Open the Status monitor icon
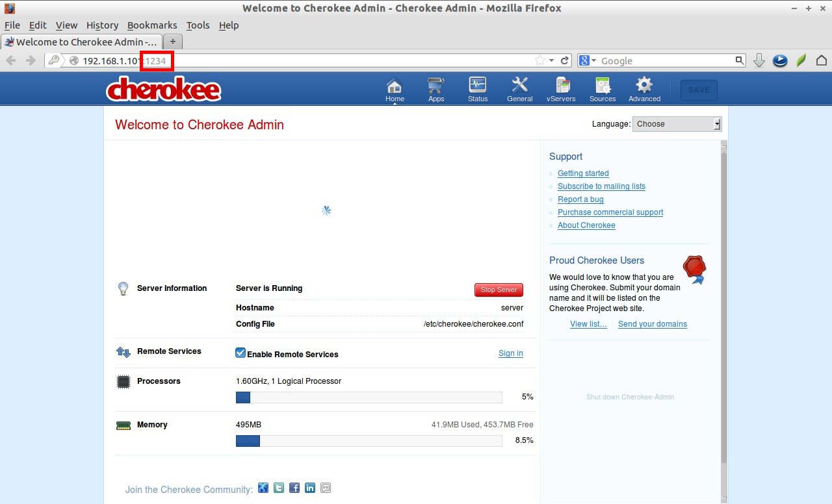 click(478, 89)
